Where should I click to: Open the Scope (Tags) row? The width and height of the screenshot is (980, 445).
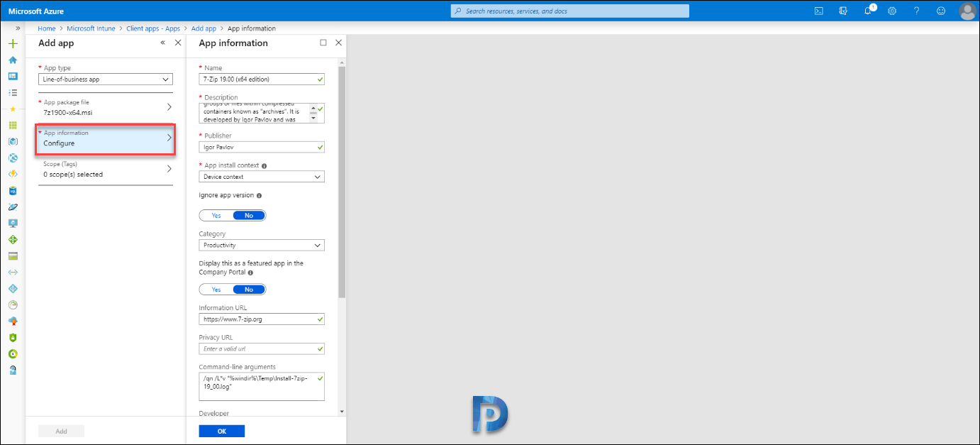tap(106, 169)
